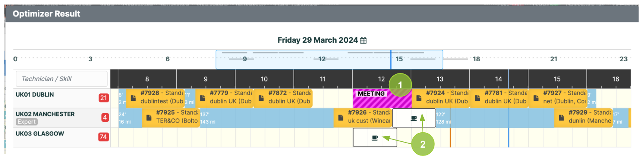
Task: Click the document icon on job #7872
Action: (261, 98)
